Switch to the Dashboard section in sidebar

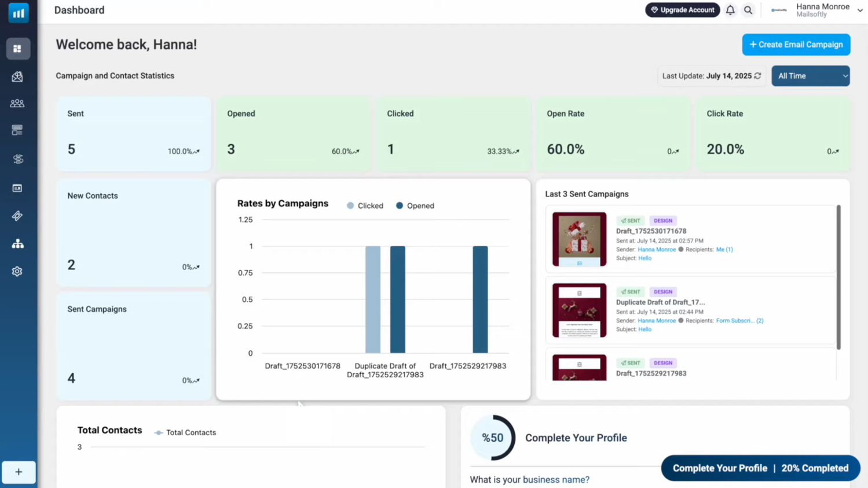click(17, 49)
